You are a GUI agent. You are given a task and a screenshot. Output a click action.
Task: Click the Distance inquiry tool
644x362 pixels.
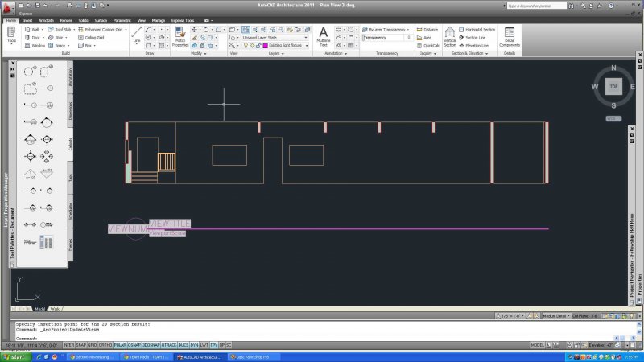pyautogui.click(x=427, y=30)
